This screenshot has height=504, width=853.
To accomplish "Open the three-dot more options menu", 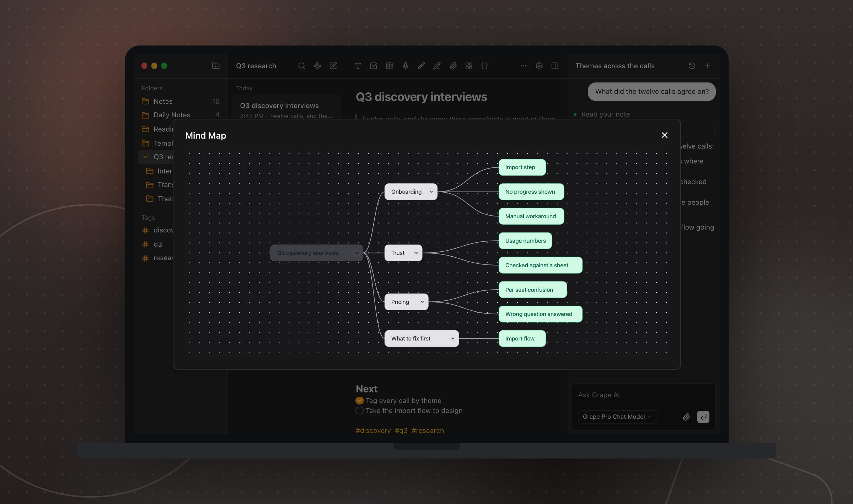I will pyautogui.click(x=523, y=66).
